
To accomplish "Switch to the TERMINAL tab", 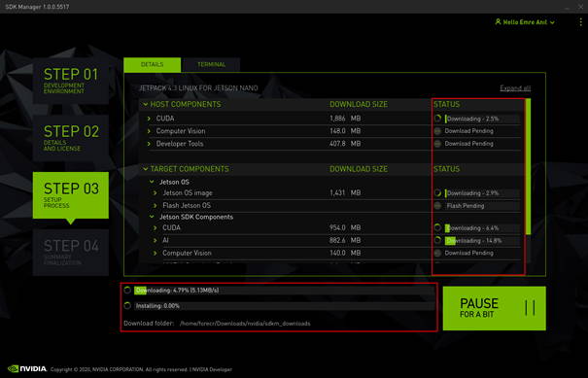I will tap(211, 64).
